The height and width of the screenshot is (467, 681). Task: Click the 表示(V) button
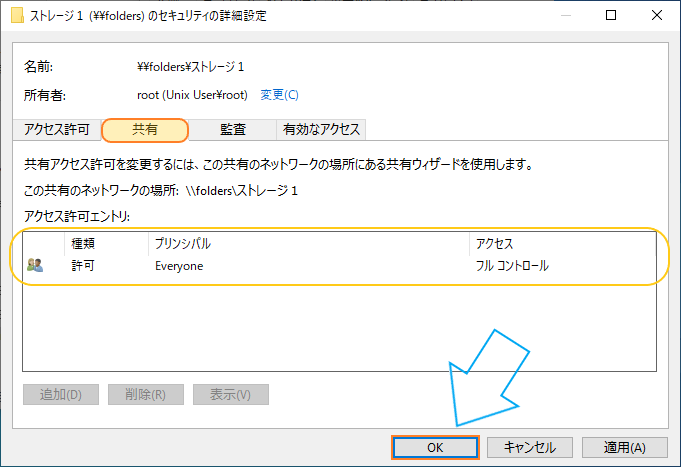point(231,394)
